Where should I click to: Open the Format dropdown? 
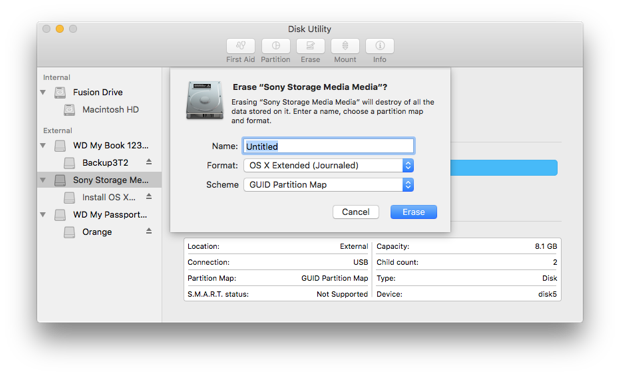[x=329, y=166]
